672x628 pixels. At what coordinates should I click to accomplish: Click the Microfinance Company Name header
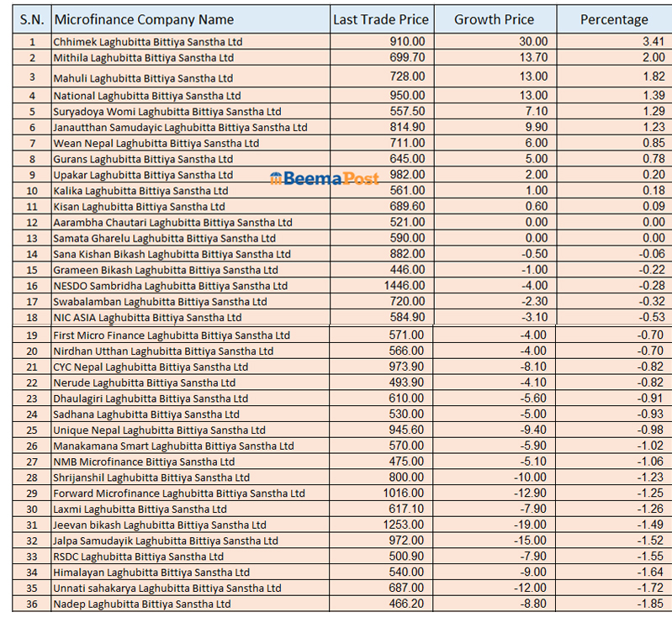(144, 19)
